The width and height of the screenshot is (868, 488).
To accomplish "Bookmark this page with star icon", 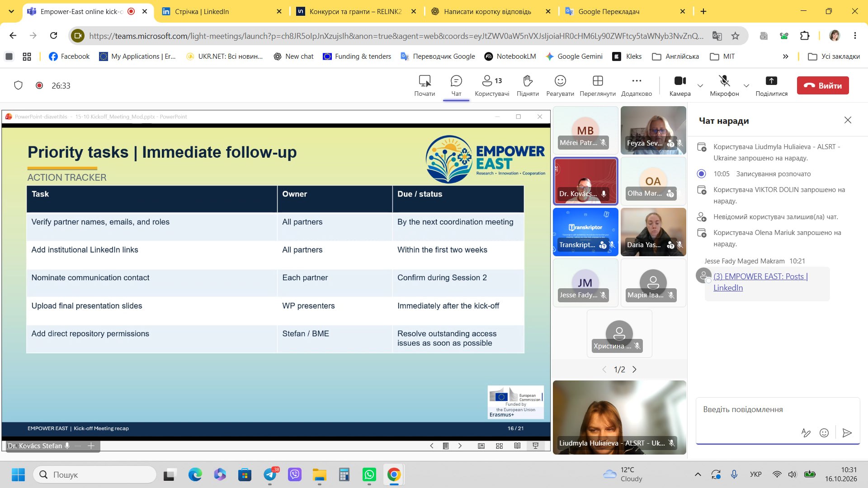I will pyautogui.click(x=736, y=36).
